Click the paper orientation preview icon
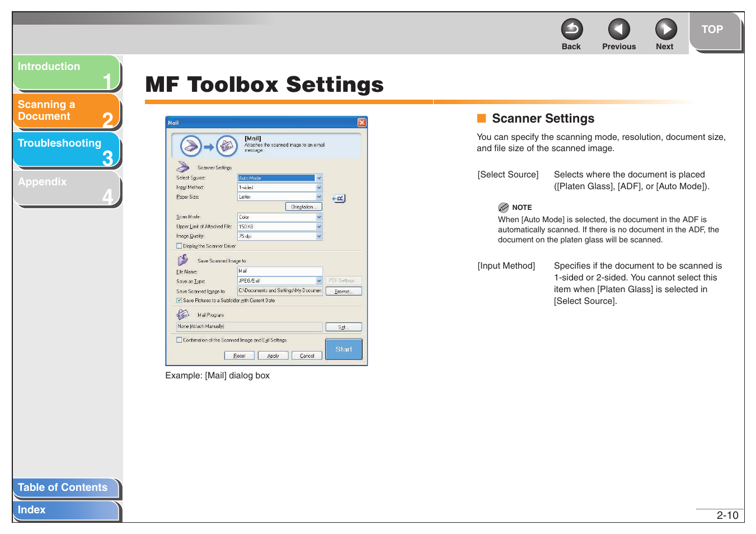The height and width of the screenshot is (534, 756). point(339,198)
